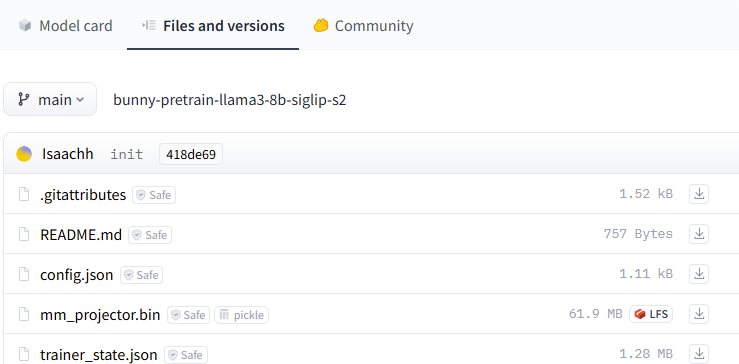Open the config.json file

77,274
